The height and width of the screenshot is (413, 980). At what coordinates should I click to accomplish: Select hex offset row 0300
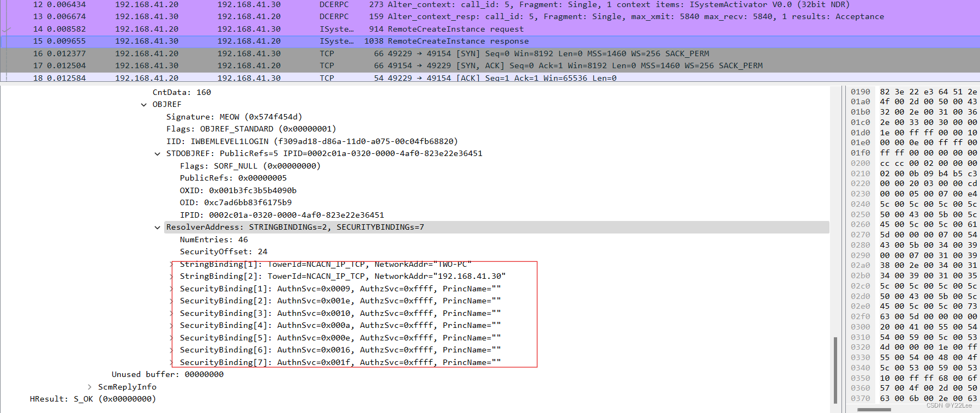(860, 327)
